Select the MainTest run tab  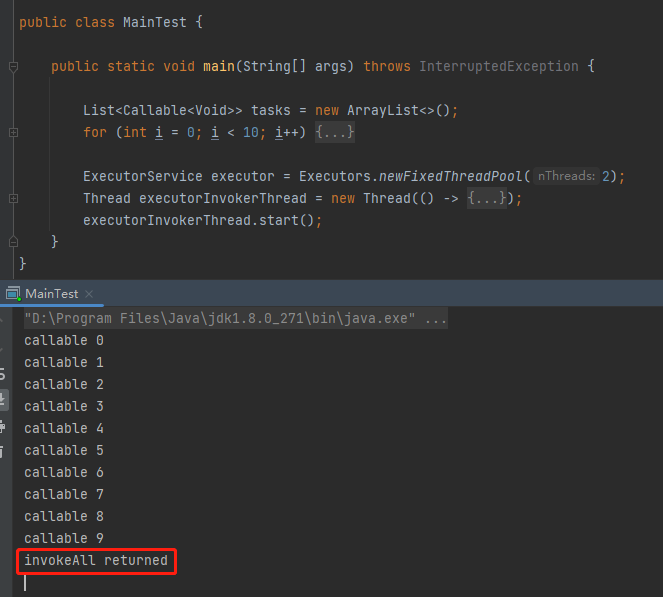tap(52, 294)
